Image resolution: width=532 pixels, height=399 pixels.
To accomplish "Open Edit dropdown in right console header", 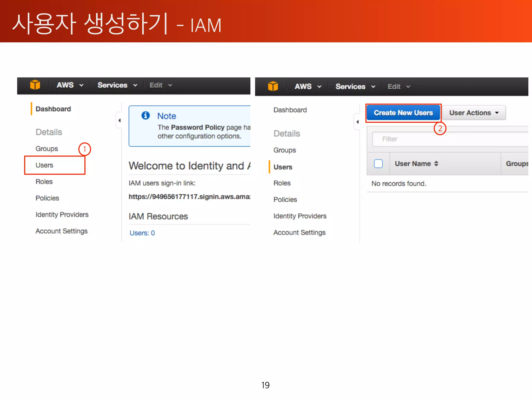I will pos(399,87).
